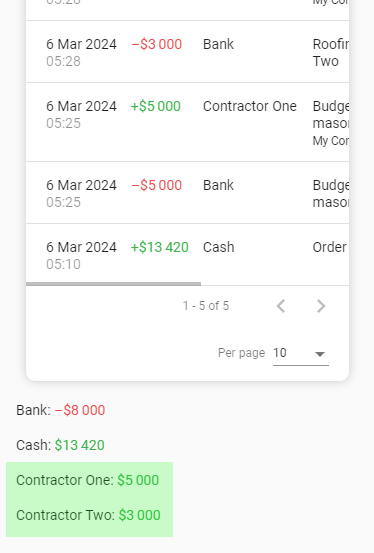374x553 pixels.
Task: Select the −$3 000 Bank transaction row
Action: pos(187,52)
